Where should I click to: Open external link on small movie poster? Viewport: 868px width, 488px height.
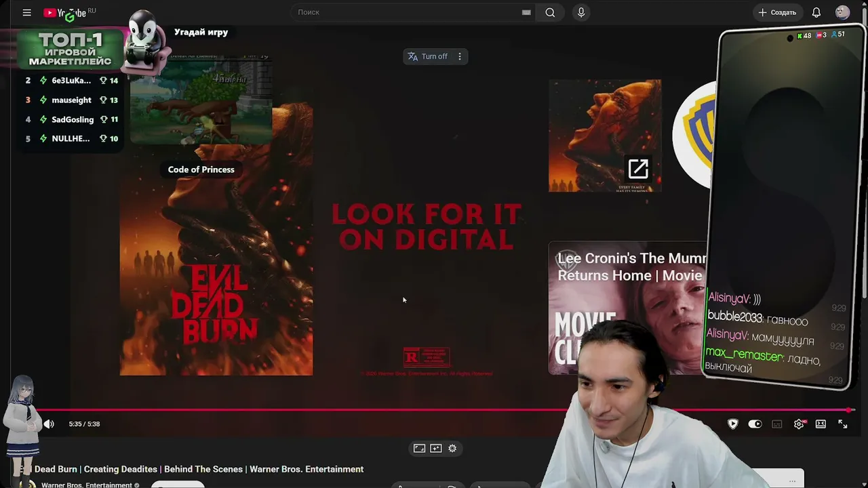point(638,169)
